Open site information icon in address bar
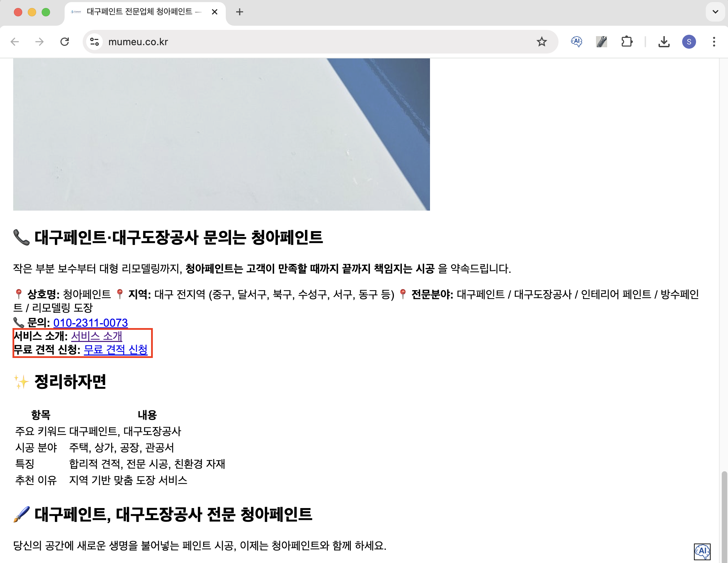 point(94,42)
